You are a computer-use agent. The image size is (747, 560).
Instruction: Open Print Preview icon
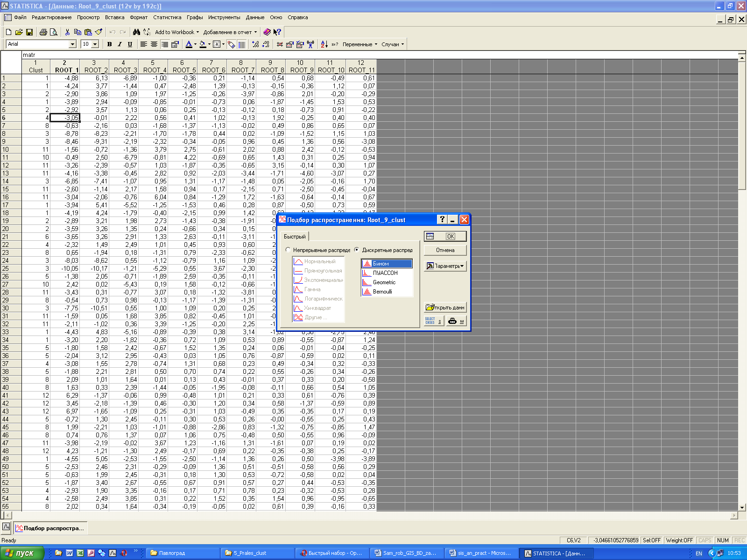tap(54, 32)
